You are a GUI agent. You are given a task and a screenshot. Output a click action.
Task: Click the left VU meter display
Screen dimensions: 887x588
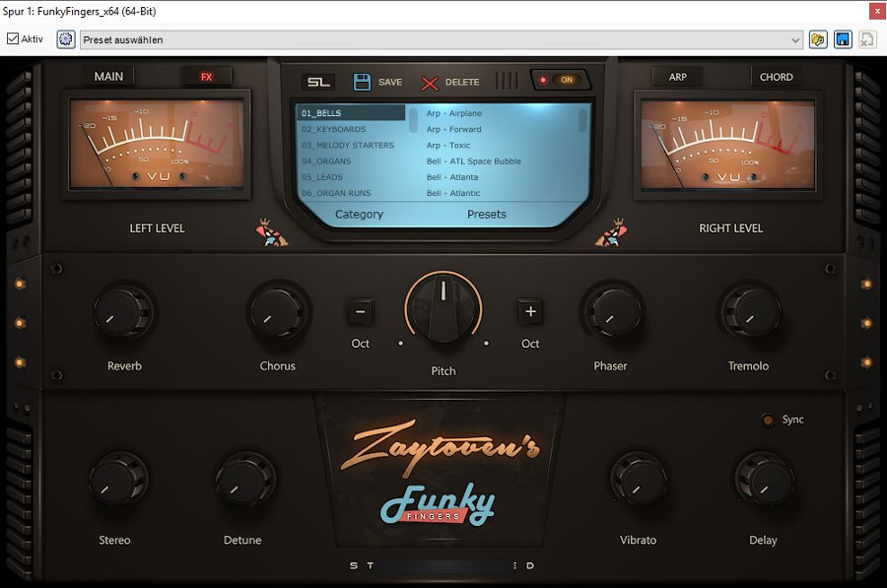[x=157, y=144]
